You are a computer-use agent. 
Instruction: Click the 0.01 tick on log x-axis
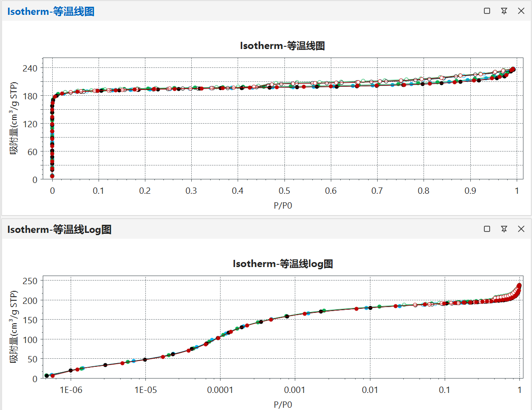[x=370, y=390]
